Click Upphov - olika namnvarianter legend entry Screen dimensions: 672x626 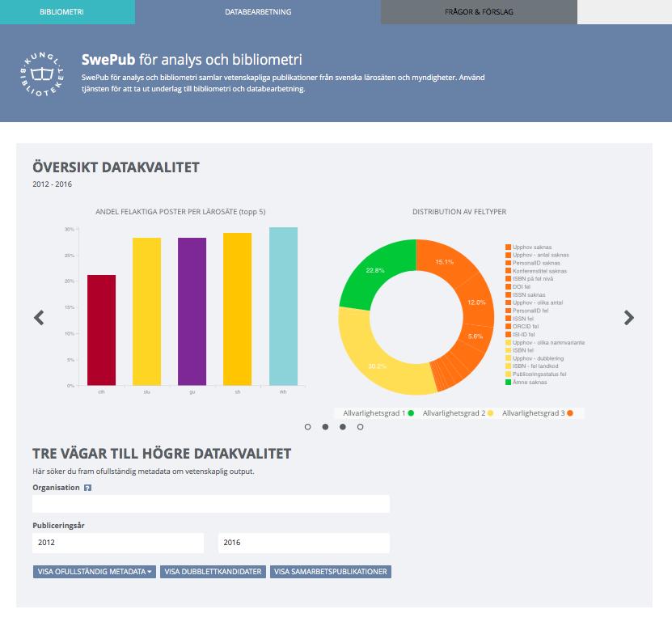tap(545, 343)
